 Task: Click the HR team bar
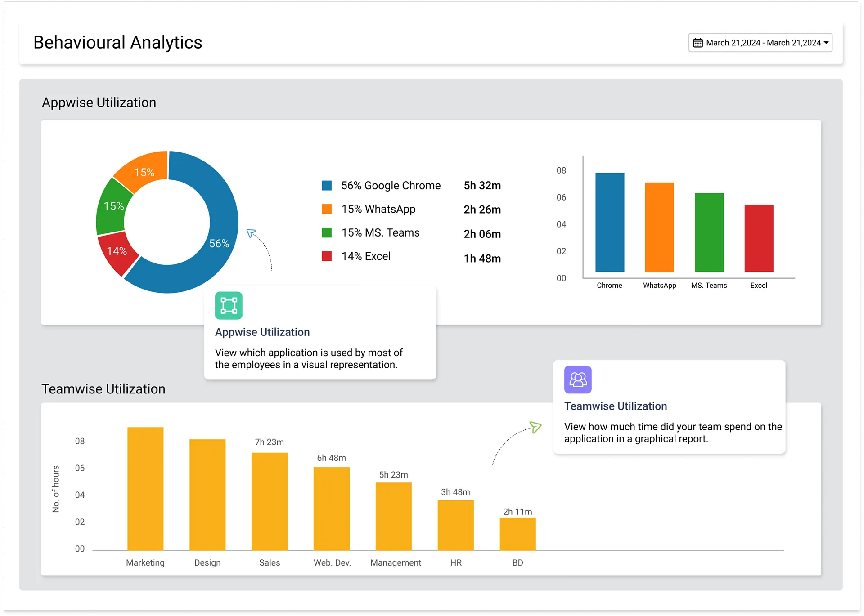click(x=456, y=525)
